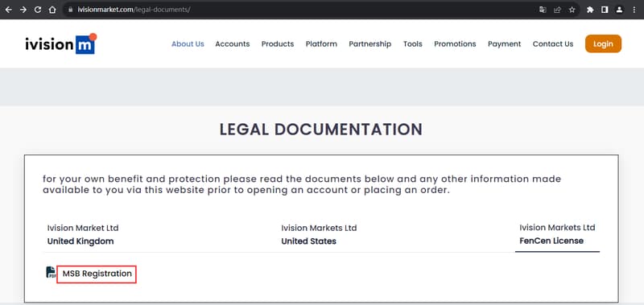Share this page using the share icon
Screen dimensions: 644x305
click(557, 10)
